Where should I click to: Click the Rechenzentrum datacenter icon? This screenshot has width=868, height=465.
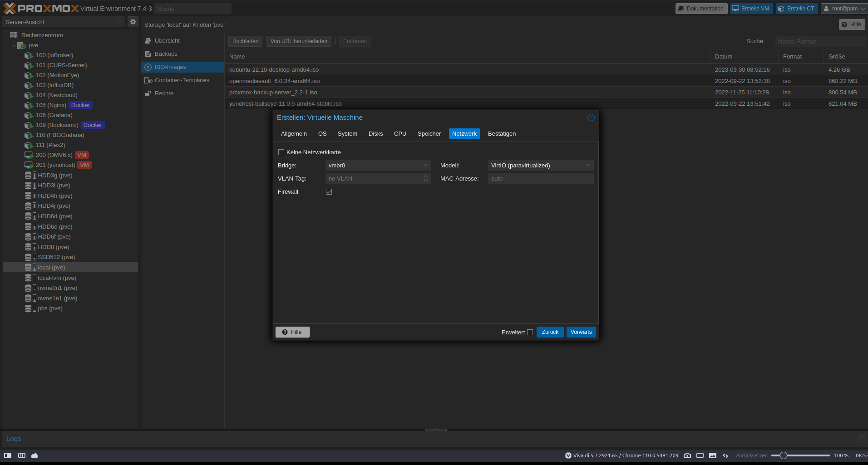(x=14, y=35)
